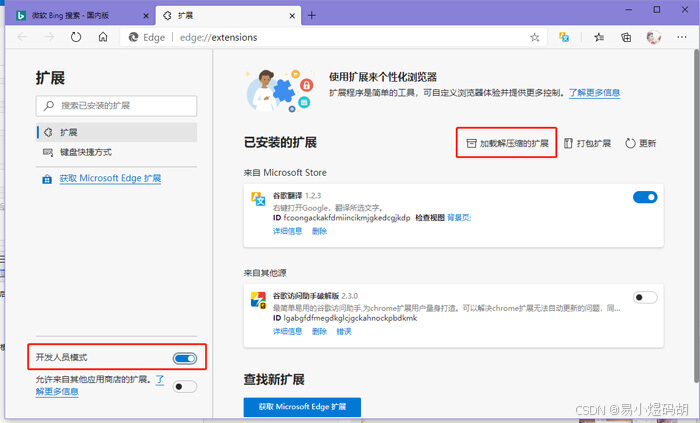Disable the 谷歌翻译 extension toggle

point(645,197)
